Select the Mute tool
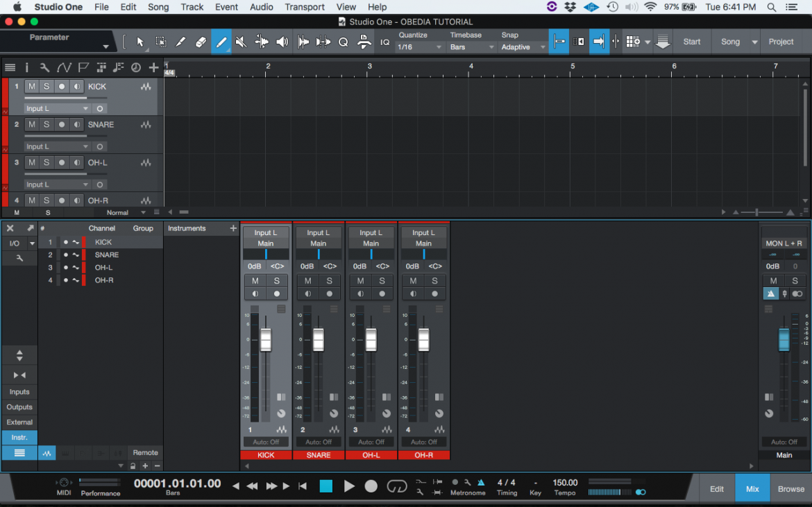 pyautogui.click(x=242, y=42)
